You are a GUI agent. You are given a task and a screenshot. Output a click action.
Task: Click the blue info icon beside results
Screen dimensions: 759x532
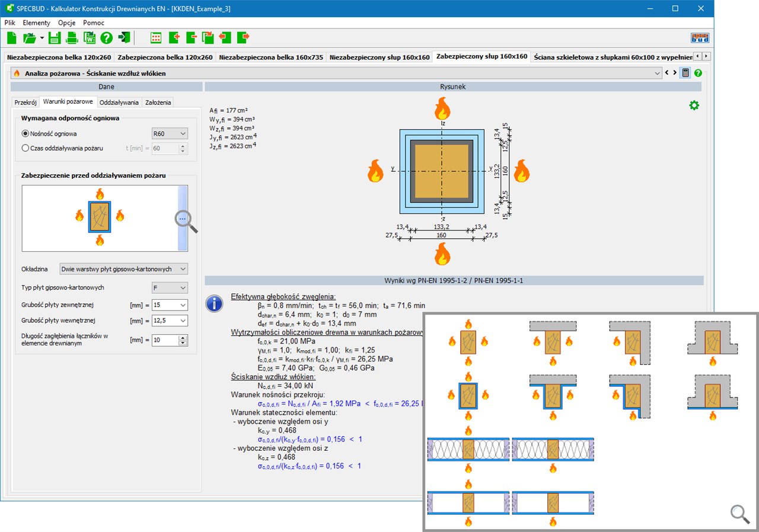[x=213, y=304]
